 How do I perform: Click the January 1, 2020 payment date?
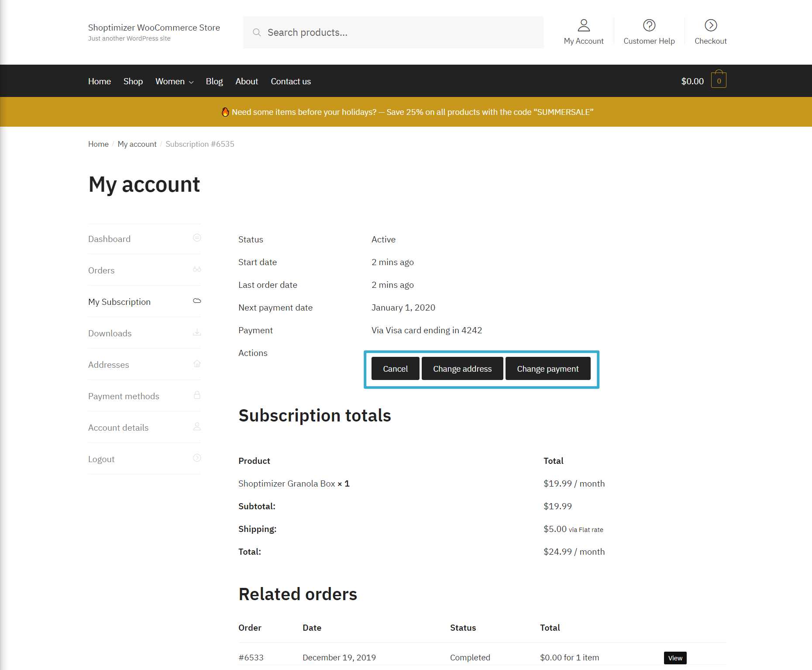[403, 307]
